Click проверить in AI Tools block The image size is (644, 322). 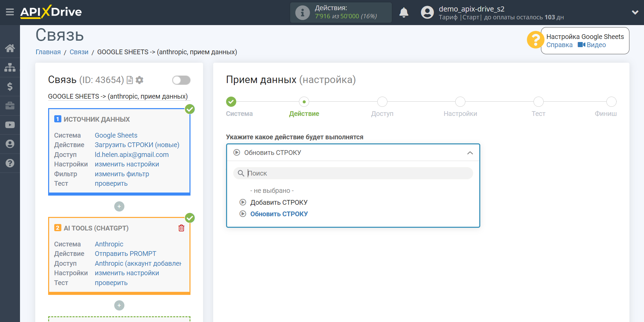(111, 283)
